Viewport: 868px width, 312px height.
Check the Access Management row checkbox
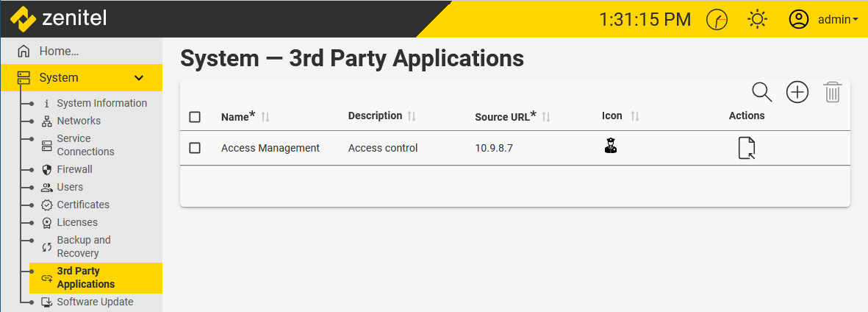click(x=195, y=148)
